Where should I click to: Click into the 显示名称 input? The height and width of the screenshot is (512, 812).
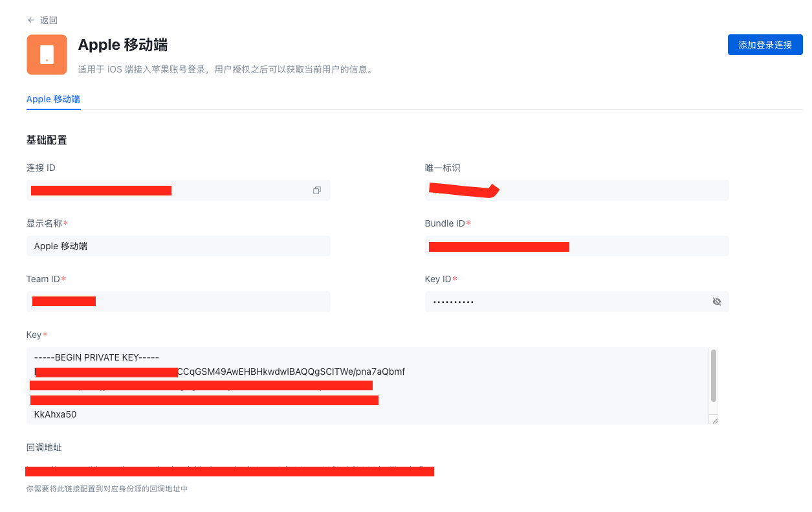coord(179,246)
